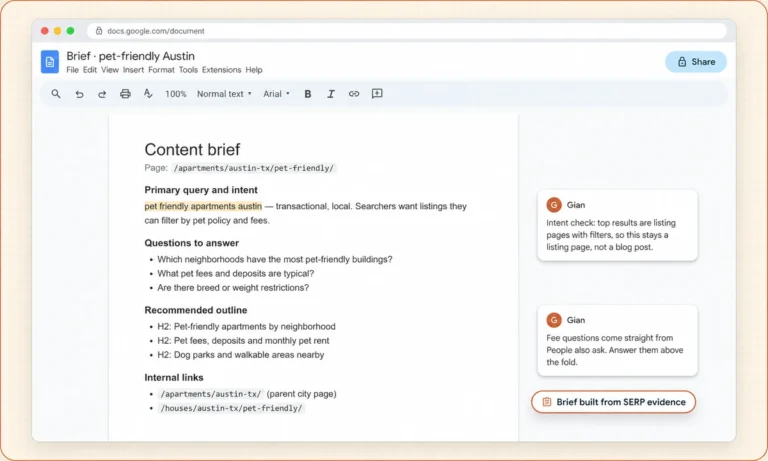Click Gian's avatar in the fee questions comment
The height and width of the screenshot is (461, 768).
click(554, 320)
